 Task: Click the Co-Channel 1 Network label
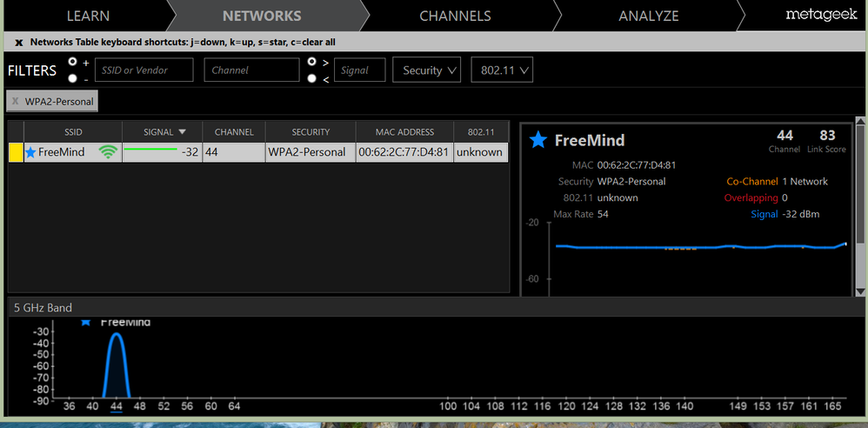pyautogui.click(x=777, y=182)
